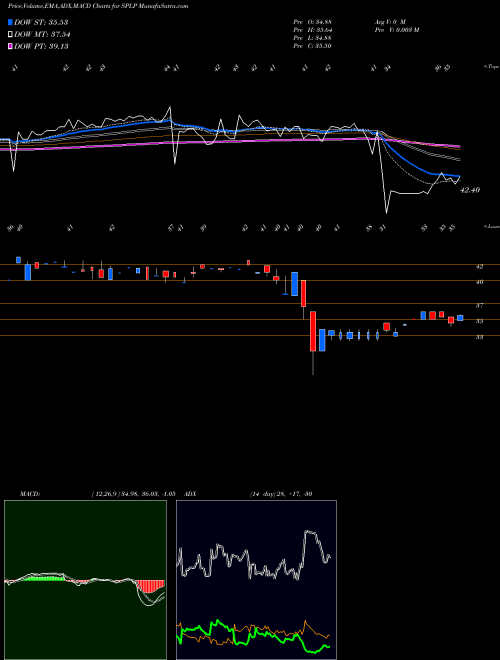Click the chart title mentioning MunafaSutra.com
Image resolution: width=500 pixels, height=660 pixels.
click(x=98, y=6)
